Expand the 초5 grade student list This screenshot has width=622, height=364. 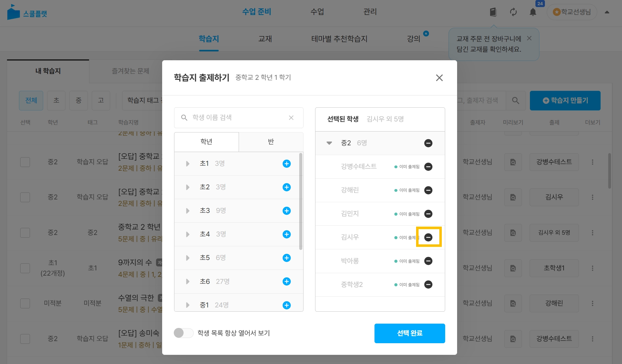pyautogui.click(x=188, y=258)
